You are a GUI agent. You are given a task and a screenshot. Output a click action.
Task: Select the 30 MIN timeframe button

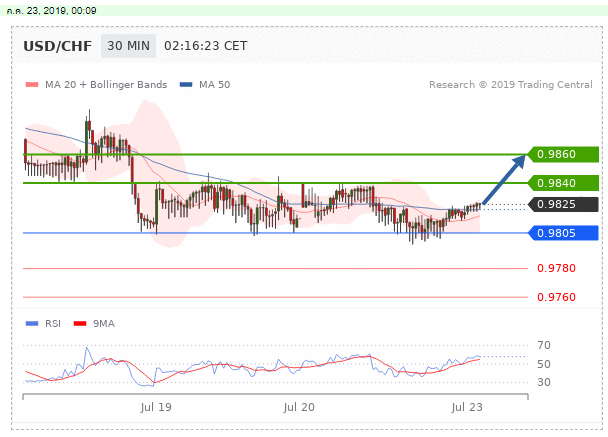click(x=128, y=46)
